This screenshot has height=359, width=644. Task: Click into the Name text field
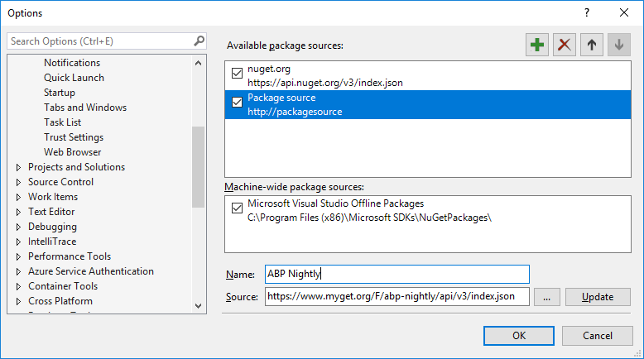[x=396, y=274]
